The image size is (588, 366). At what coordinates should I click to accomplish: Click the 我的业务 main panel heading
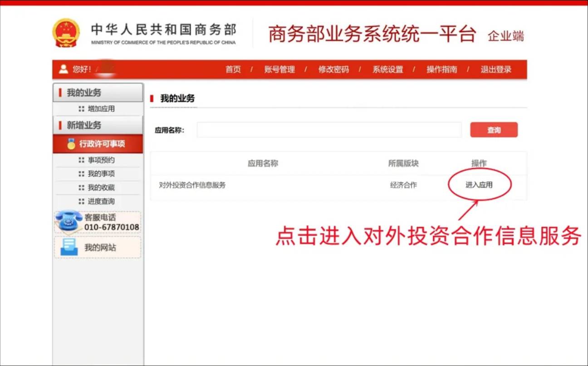coord(177,98)
